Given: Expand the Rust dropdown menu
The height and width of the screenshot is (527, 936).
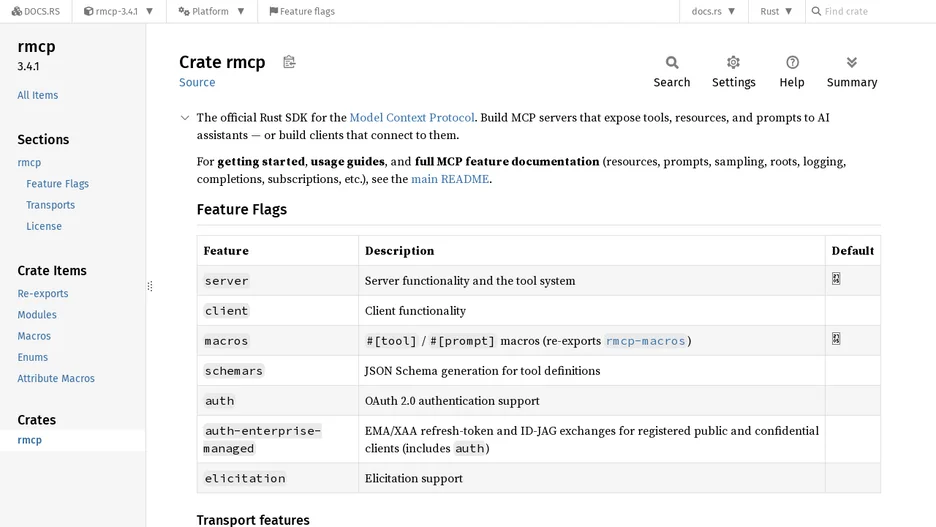Looking at the screenshot, I should pos(776,11).
